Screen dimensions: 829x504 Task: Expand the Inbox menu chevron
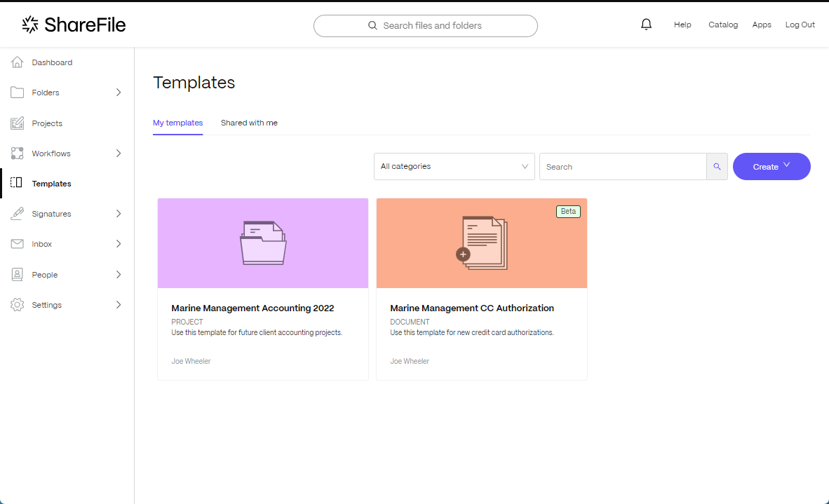click(x=119, y=243)
